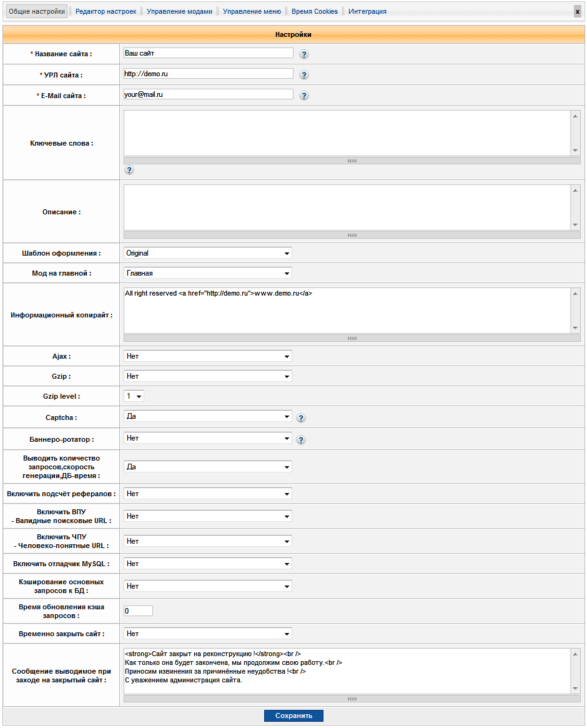The width and height of the screenshot is (587, 728).
Task: Expand the Мод на главной dropdown
Action: [207, 273]
